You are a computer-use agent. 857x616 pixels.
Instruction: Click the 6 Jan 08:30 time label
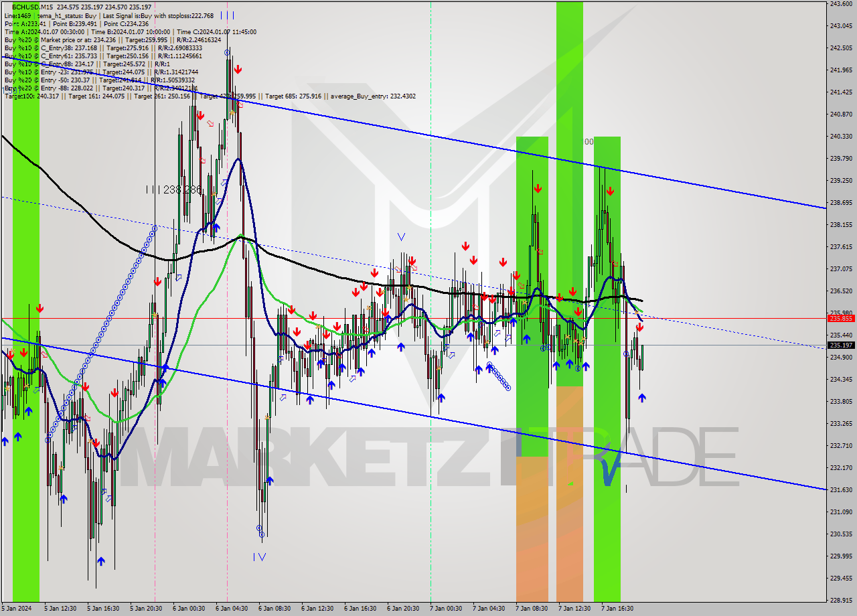[275, 609]
